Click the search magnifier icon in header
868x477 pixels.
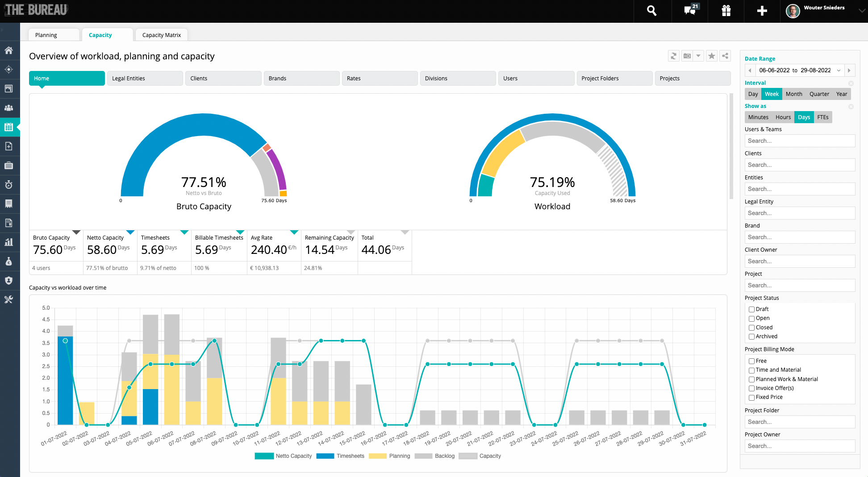[652, 11]
